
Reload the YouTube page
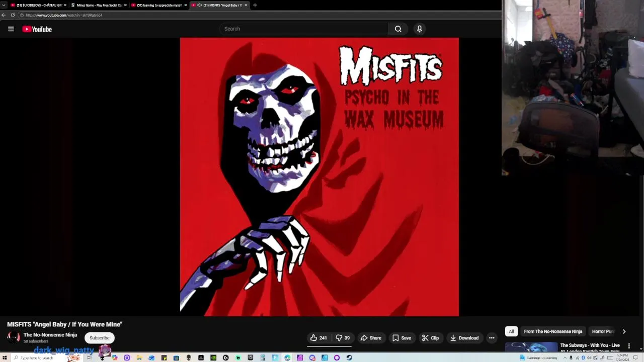pos(13,15)
